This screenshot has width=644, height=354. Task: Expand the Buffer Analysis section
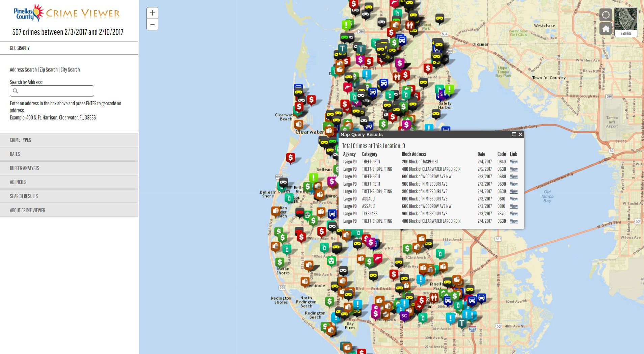(x=69, y=168)
